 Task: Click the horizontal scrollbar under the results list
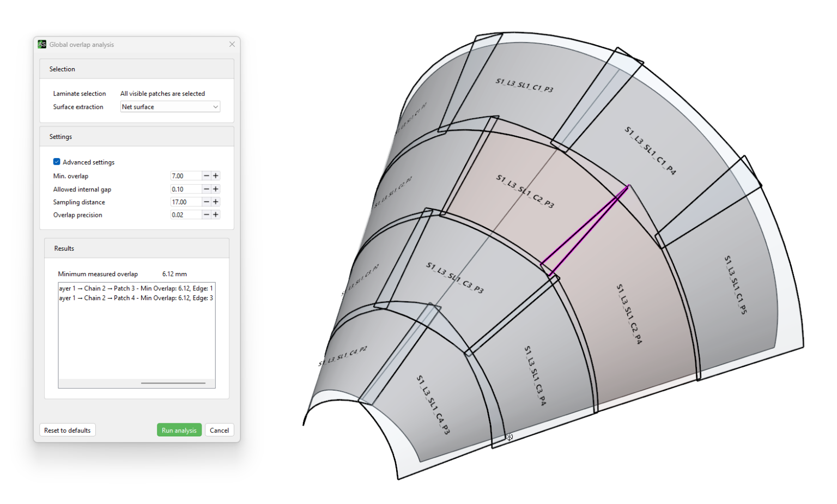tap(173, 382)
